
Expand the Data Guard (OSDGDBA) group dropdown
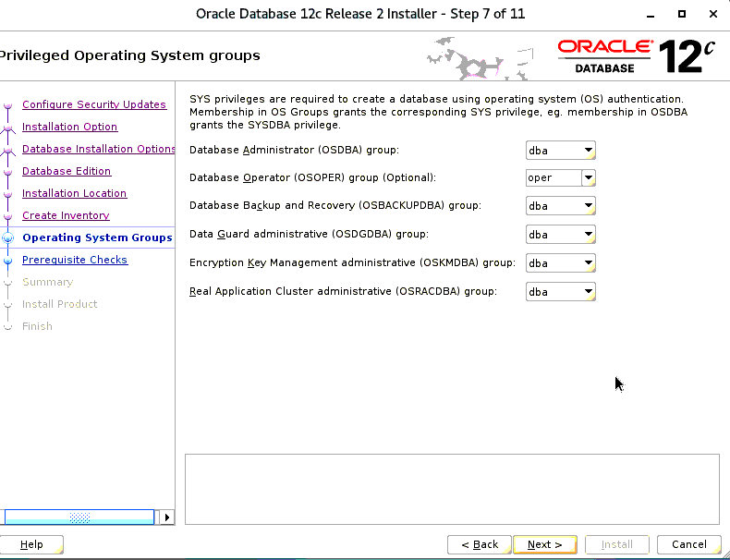coord(588,235)
